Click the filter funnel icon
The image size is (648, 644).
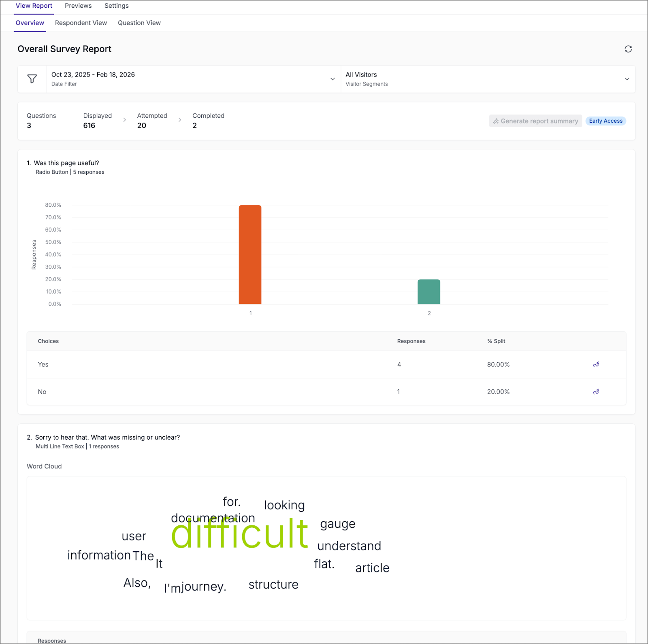point(32,79)
